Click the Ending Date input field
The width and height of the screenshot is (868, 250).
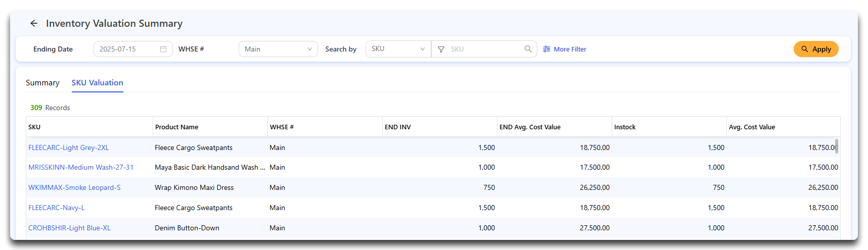[133, 49]
